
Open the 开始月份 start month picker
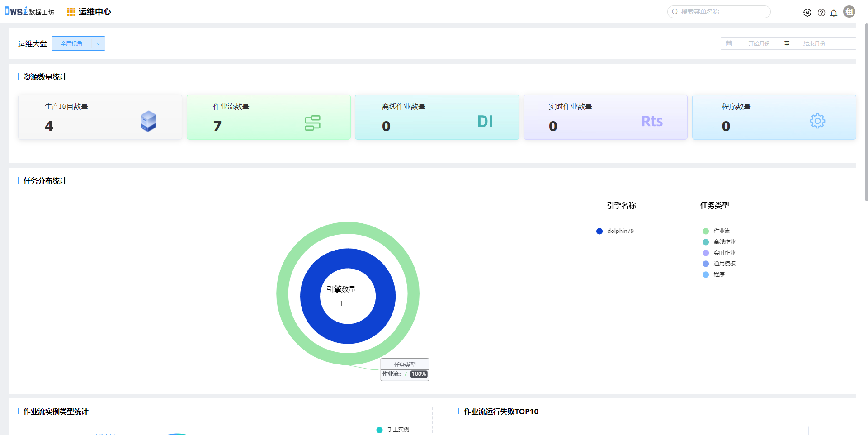tap(759, 43)
